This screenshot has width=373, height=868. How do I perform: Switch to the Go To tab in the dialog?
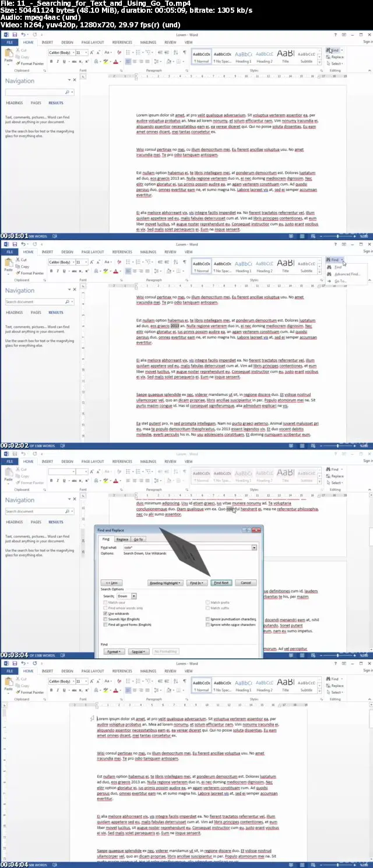138,540
